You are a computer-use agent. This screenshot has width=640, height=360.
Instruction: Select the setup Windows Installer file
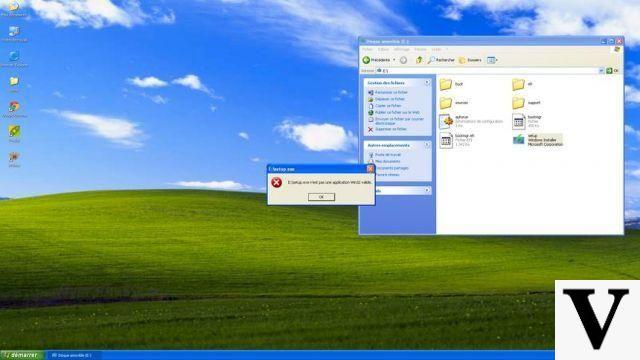pyautogui.click(x=538, y=140)
